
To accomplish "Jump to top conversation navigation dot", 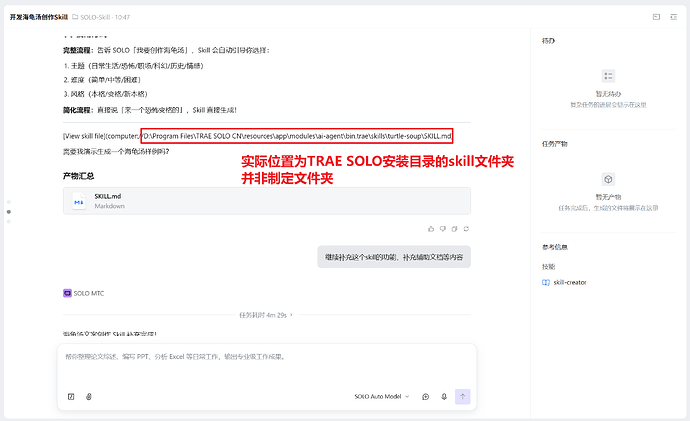I will tap(9, 202).
